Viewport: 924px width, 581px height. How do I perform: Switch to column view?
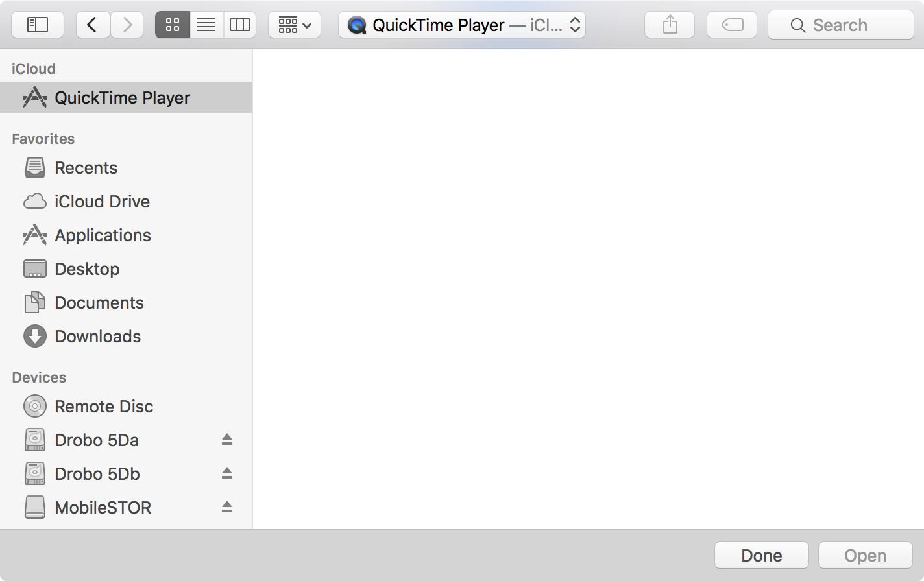click(x=239, y=25)
